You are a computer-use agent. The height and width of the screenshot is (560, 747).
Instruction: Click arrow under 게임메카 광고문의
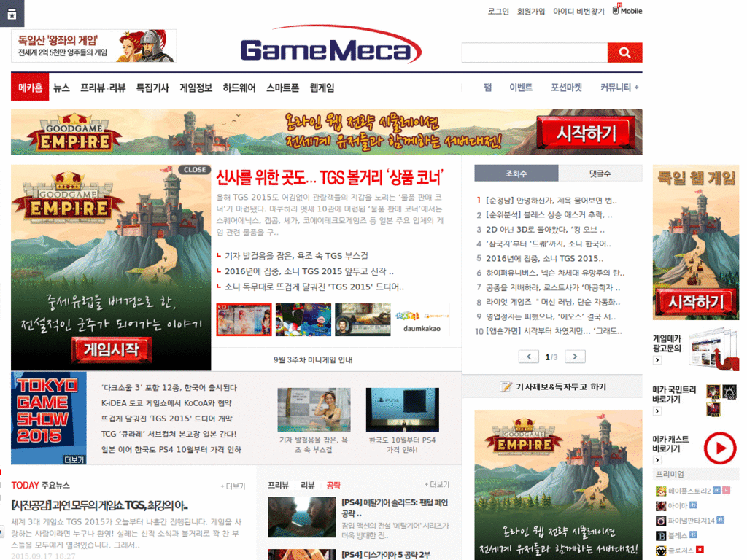pyautogui.click(x=657, y=360)
